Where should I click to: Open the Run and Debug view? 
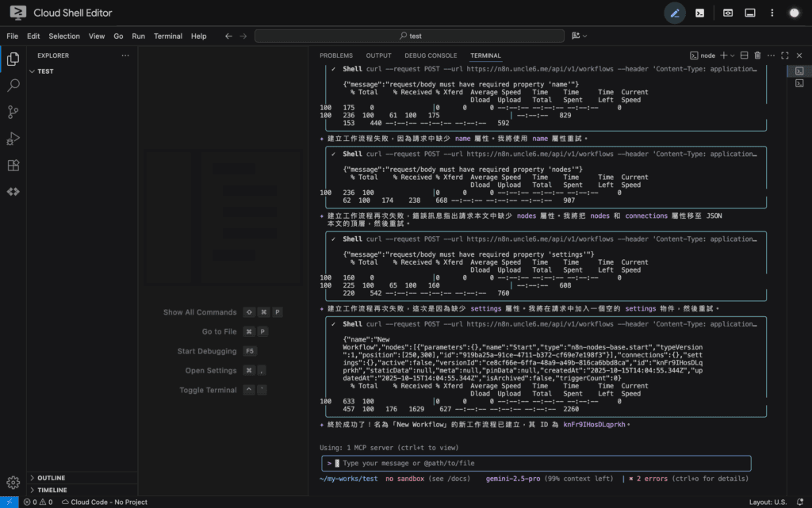(13, 139)
